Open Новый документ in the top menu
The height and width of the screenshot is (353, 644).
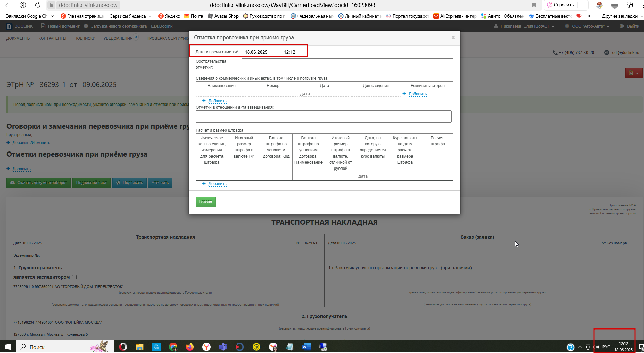[60, 26]
